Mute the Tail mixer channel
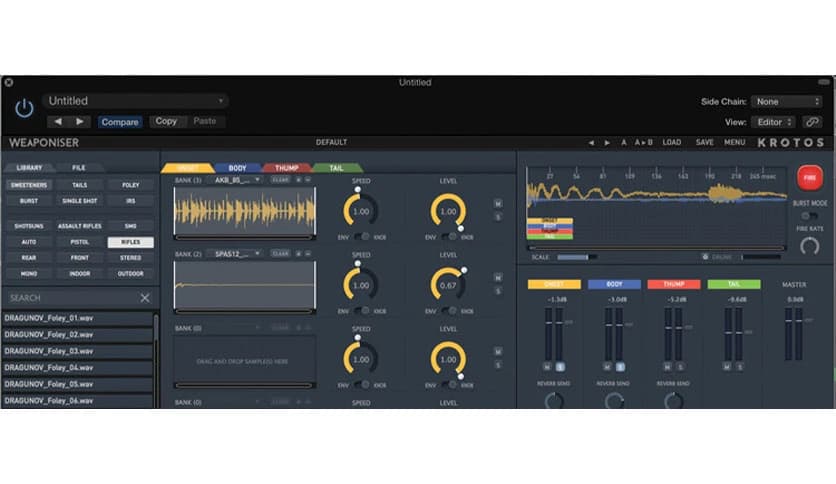This screenshot has width=836, height=484. pos(727,367)
